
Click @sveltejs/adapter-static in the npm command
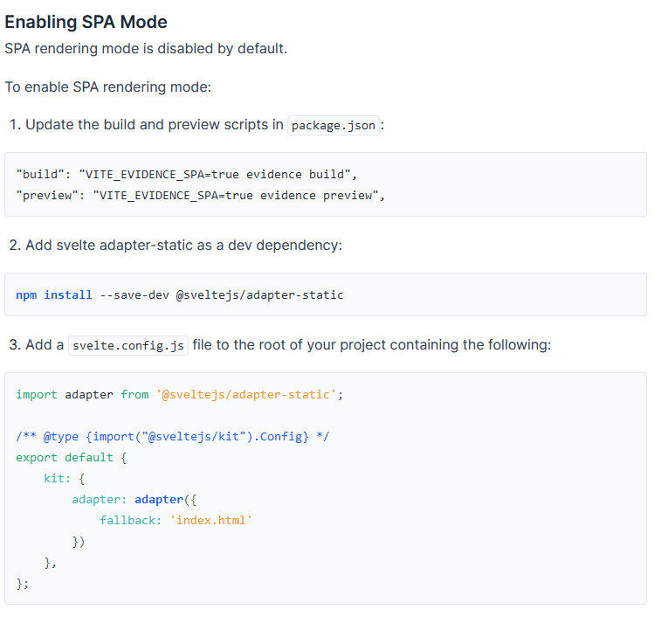click(x=259, y=294)
